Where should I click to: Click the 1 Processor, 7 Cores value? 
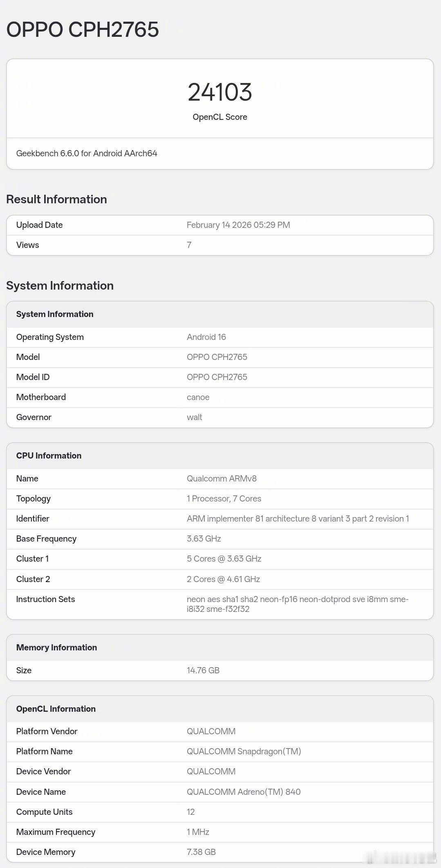(x=224, y=499)
